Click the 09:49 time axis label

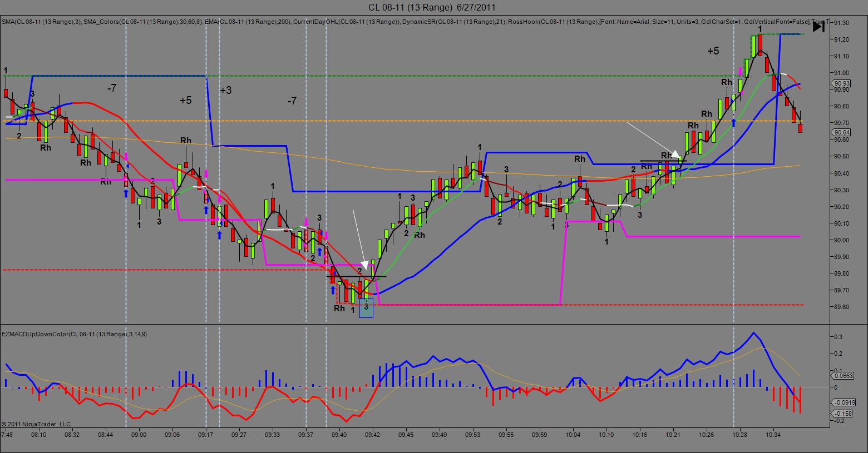(x=440, y=435)
